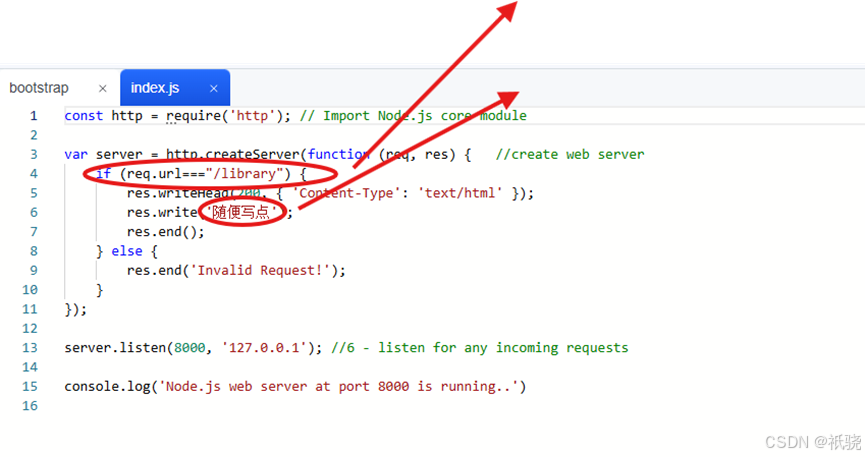The height and width of the screenshot is (457, 865).
Task: Click the '随便写点' string in res.write
Action: pyautogui.click(x=241, y=212)
